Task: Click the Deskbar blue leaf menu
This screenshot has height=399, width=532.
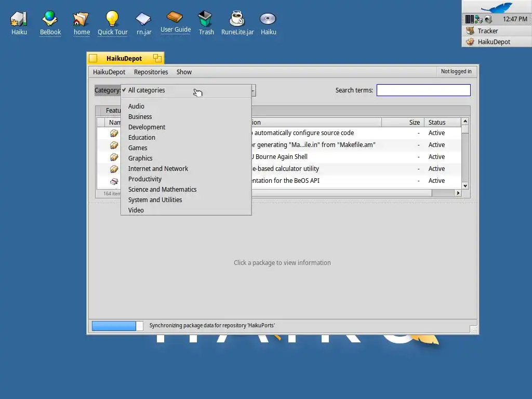Action: [497, 7]
